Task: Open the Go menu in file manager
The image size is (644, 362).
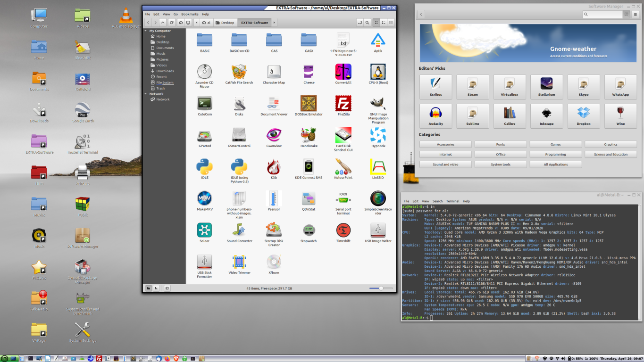Action: [x=176, y=14]
